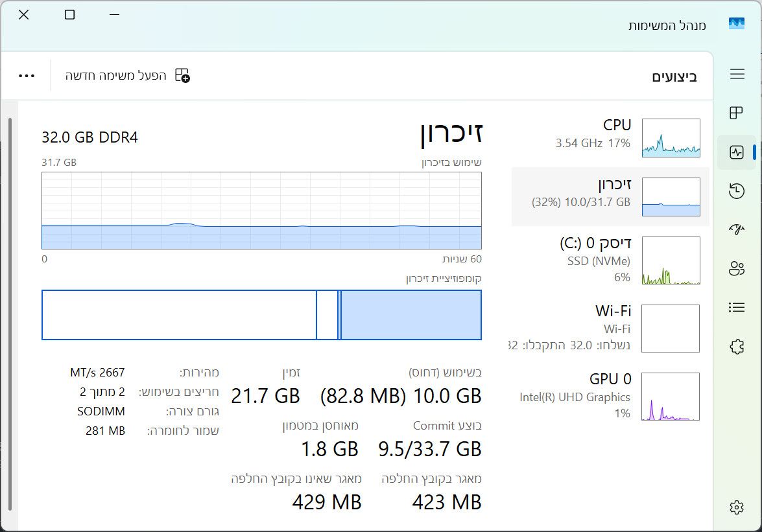The width and height of the screenshot is (762, 532).
Task: Click the '21.7 GB' available value
Action: (265, 396)
